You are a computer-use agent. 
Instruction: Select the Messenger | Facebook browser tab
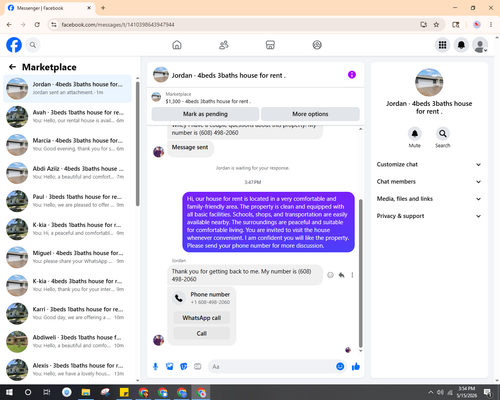[x=50, y=8]
